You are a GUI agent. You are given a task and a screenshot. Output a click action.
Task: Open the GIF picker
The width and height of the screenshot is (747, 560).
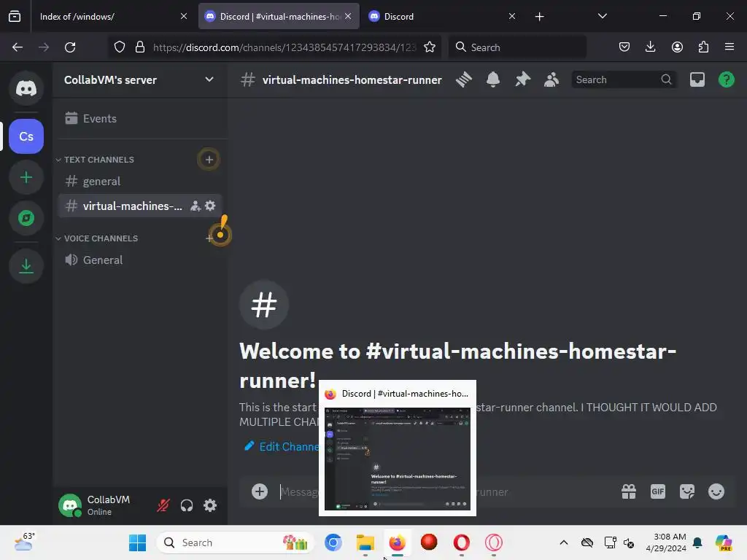(658, 491)
